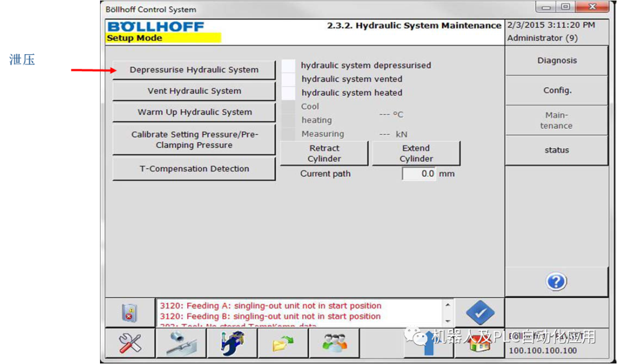Calibrate Setting Pressure/Pre-Clamping Pressure
This screenshot has width=617, height=364.
194,140
